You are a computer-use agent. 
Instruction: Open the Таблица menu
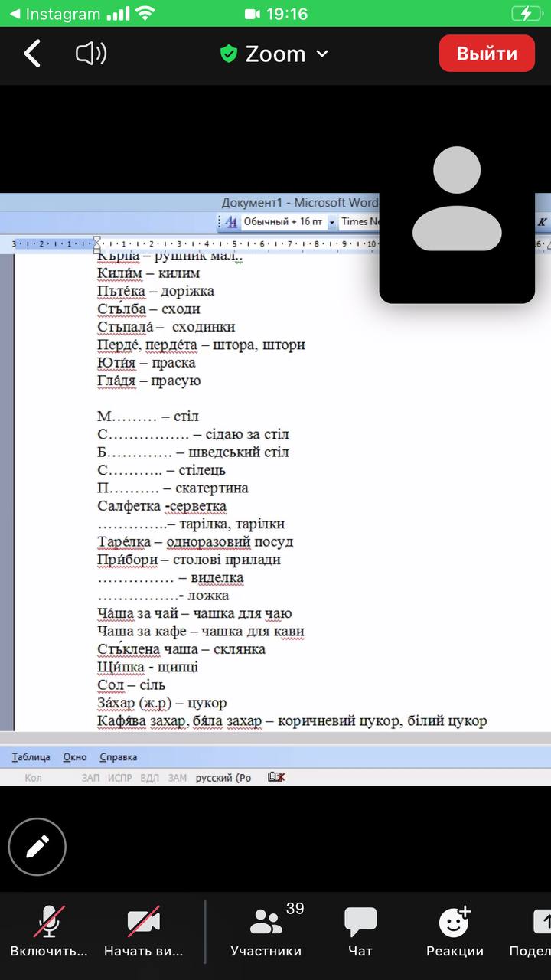pyautogui.click(x=31, y=757)
